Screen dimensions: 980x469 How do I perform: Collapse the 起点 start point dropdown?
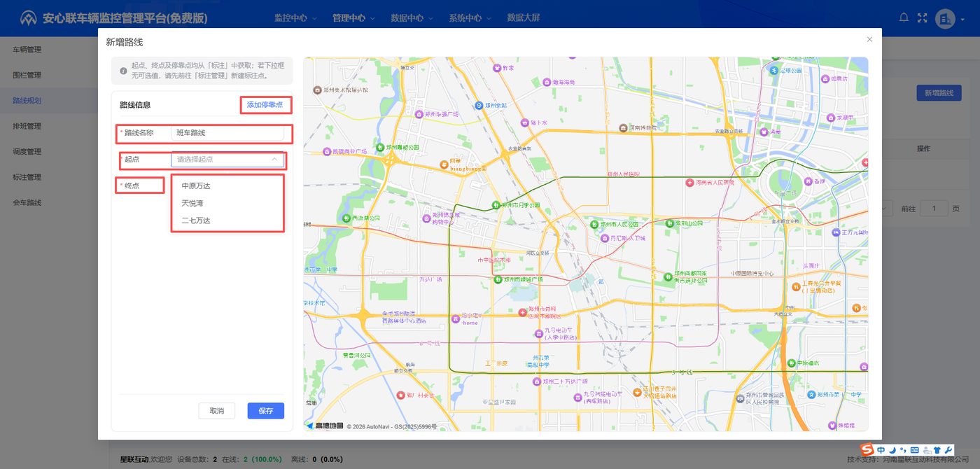(274, 160)
